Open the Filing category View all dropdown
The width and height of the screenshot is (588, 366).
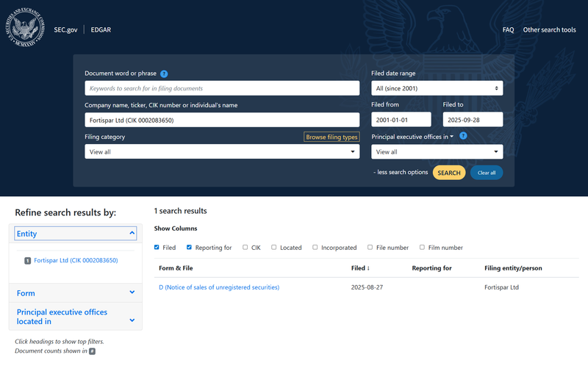click(222, 151)
